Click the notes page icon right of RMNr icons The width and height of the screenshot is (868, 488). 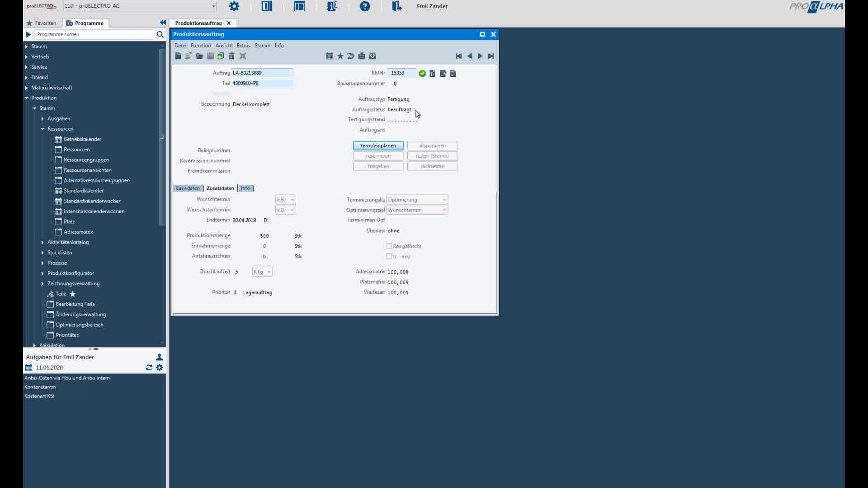pos(453,73)
